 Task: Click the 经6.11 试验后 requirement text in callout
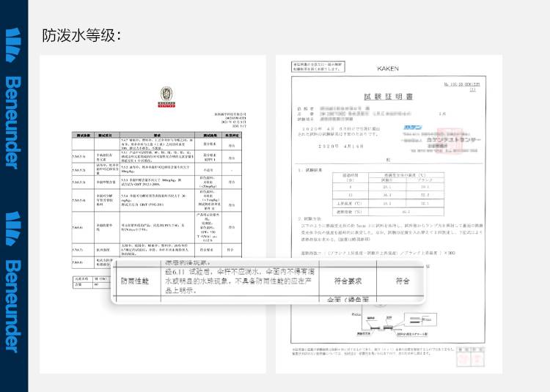coord(240,281)
